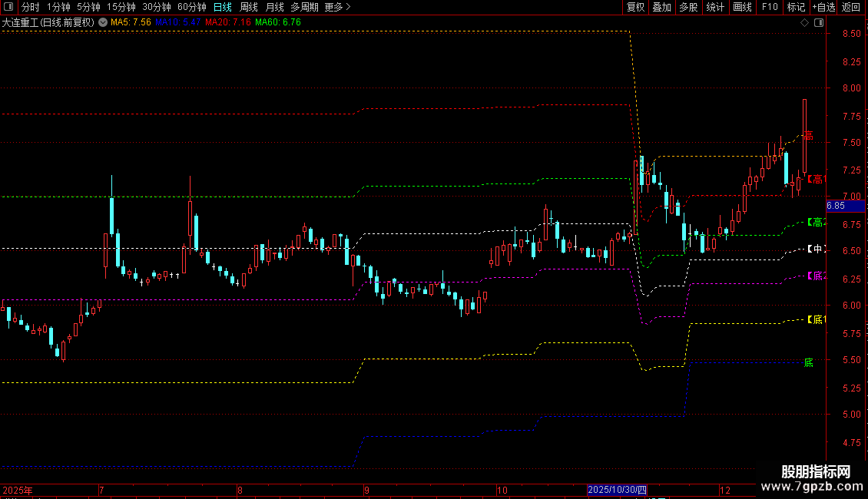
Task: Click the 8.50 value on price axis
Action: click(x=851, y=34)
